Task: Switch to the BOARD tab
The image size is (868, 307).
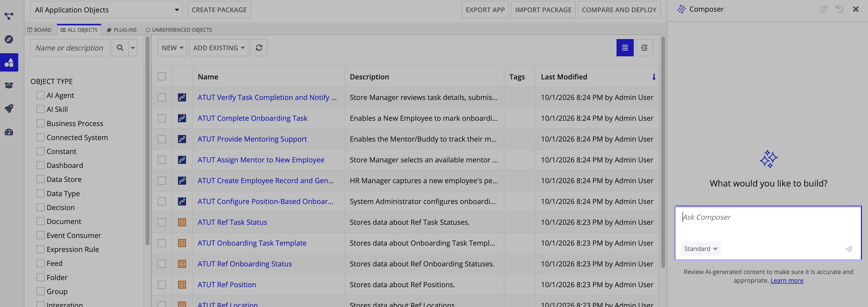Action: 40,30
